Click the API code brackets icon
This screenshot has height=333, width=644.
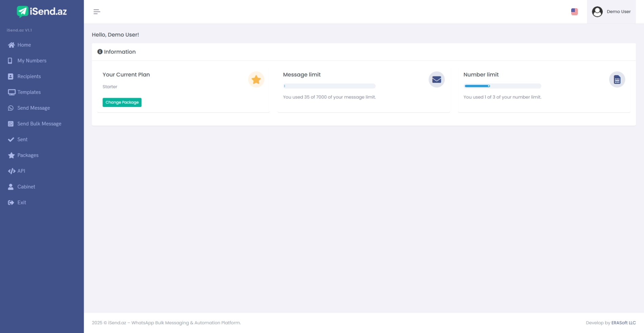pos(12,171)
